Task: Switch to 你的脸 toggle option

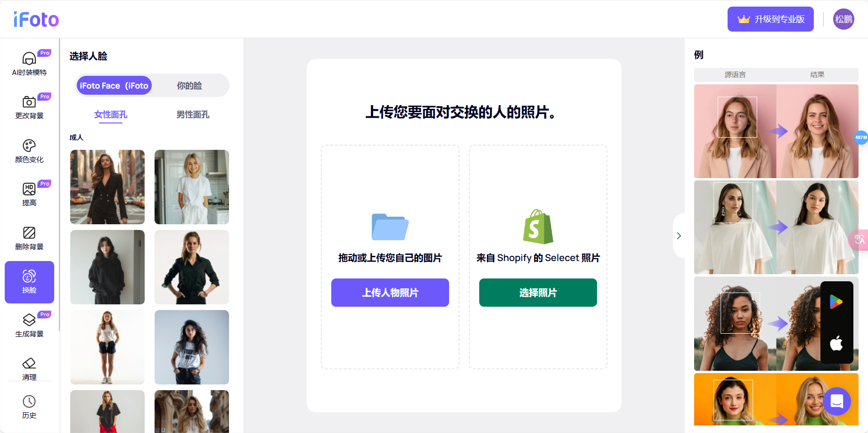Action: click(189, 86)
